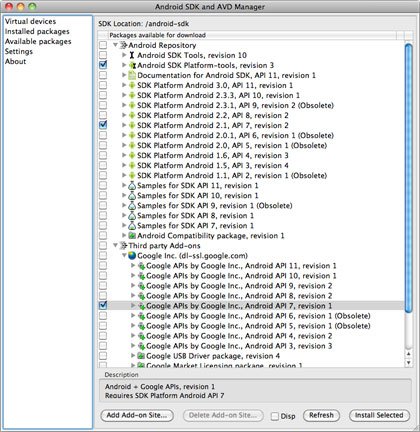Open the Settings page
Viewport: 420px width, 432px height.
[x=19, y=51]
